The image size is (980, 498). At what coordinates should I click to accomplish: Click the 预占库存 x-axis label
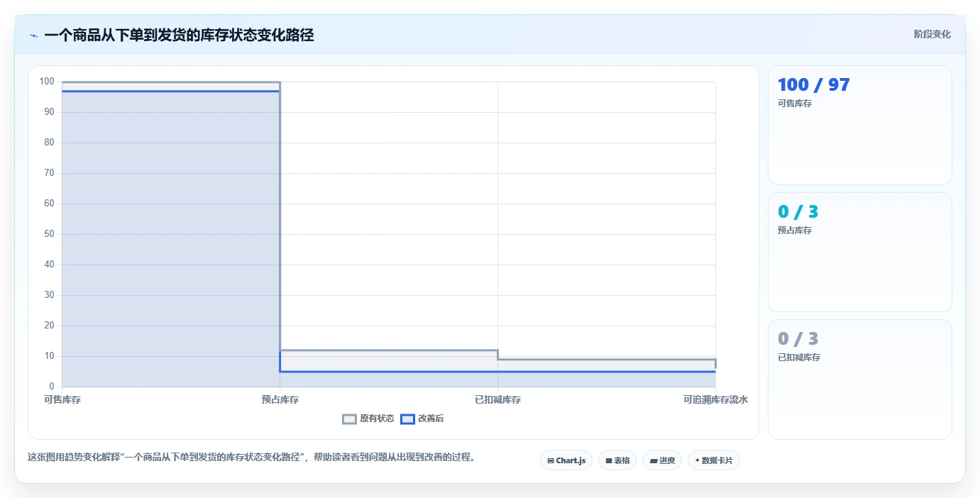pyautogui.click(x=280, y=400)
